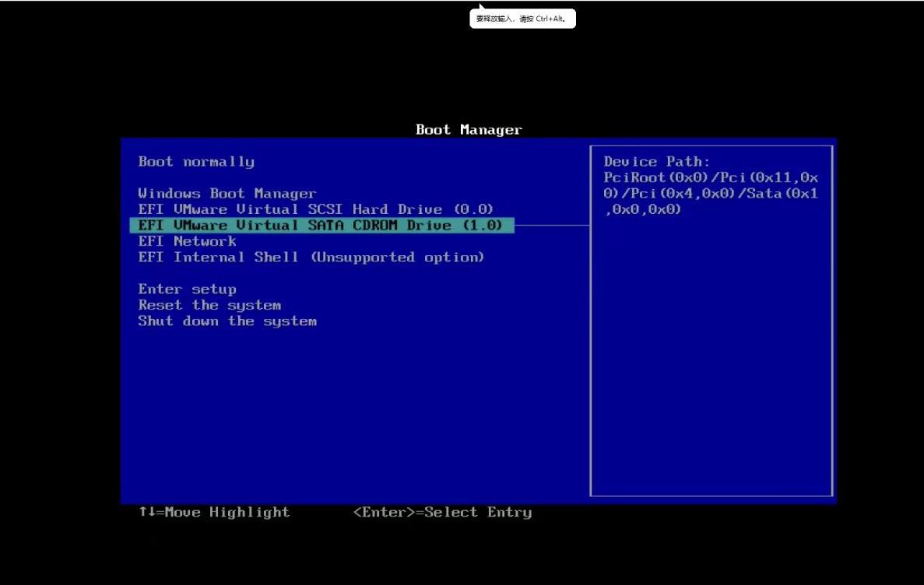Select the EFI Network boot entry
Screen dimensions: 924x585
point(188,241)
